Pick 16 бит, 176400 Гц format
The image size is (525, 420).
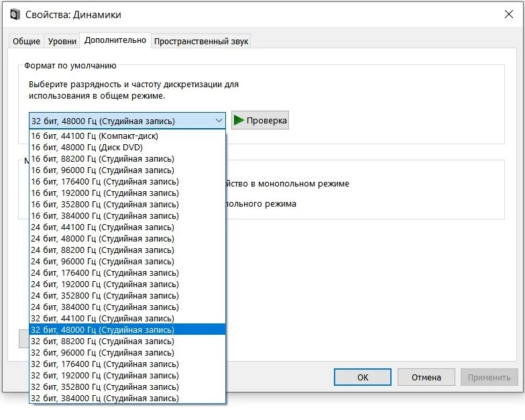tap(127, 181)
